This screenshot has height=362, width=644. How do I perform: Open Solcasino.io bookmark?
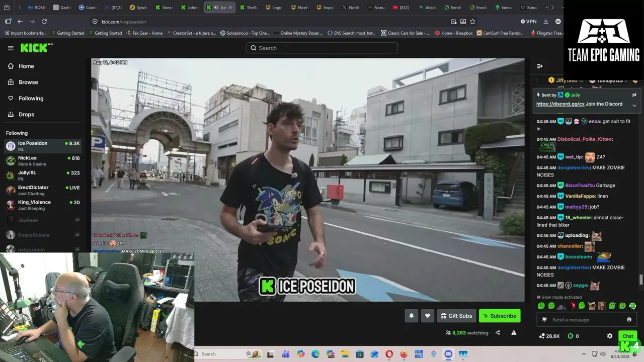coord(245,33)
